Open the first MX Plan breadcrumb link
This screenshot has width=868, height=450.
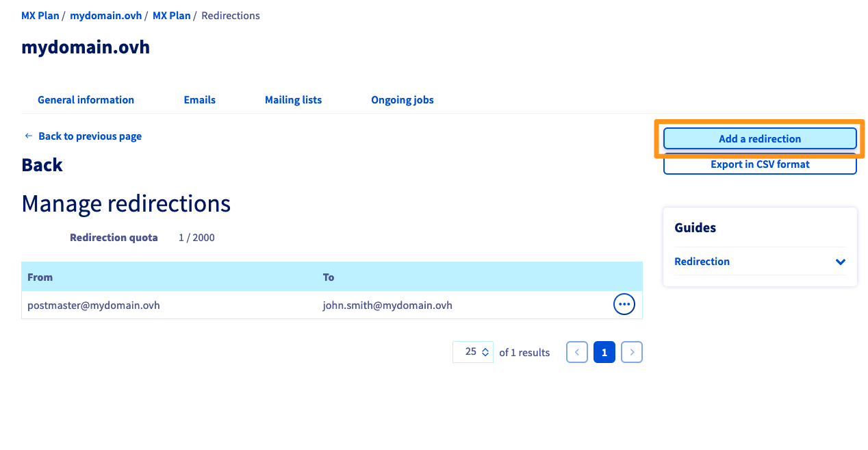(x=40, y=15)
